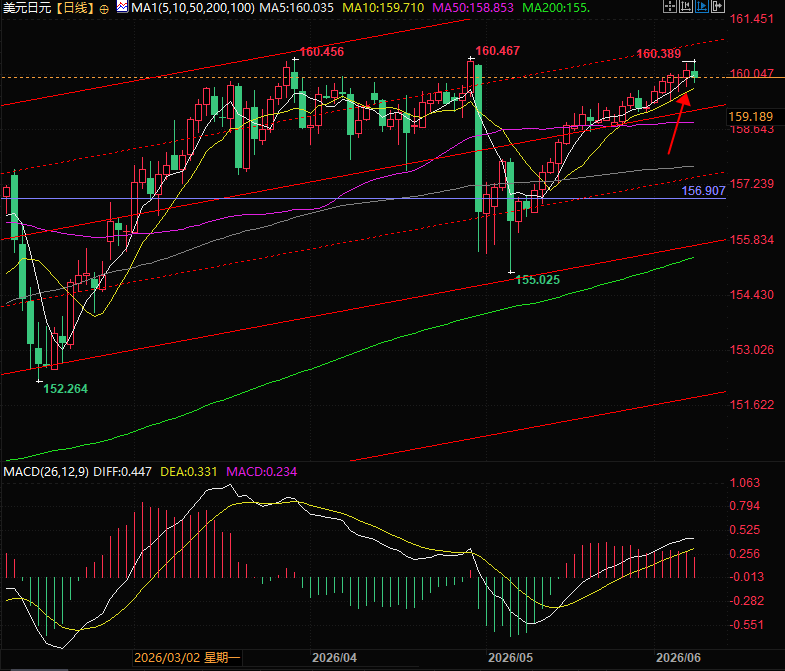Click the 155.834 axis price level
The image size is (785, 671).
pyautogui.click(x=751, y=239)
